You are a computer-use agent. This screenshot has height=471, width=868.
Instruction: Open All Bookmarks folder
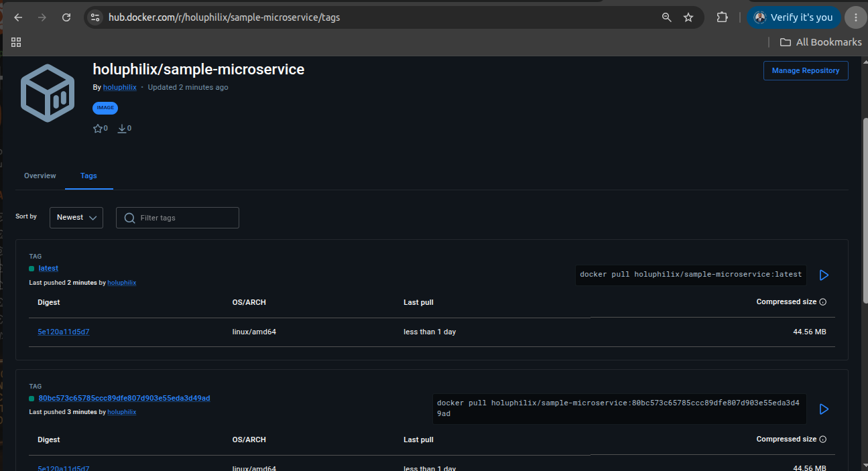click(820, 42)
